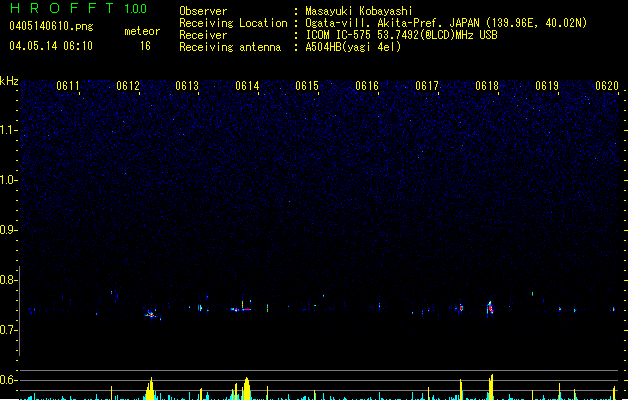The width and height of the screenshot is (629, 400).
Task: Click the Receiving antenna label
Action: [230, 47]
